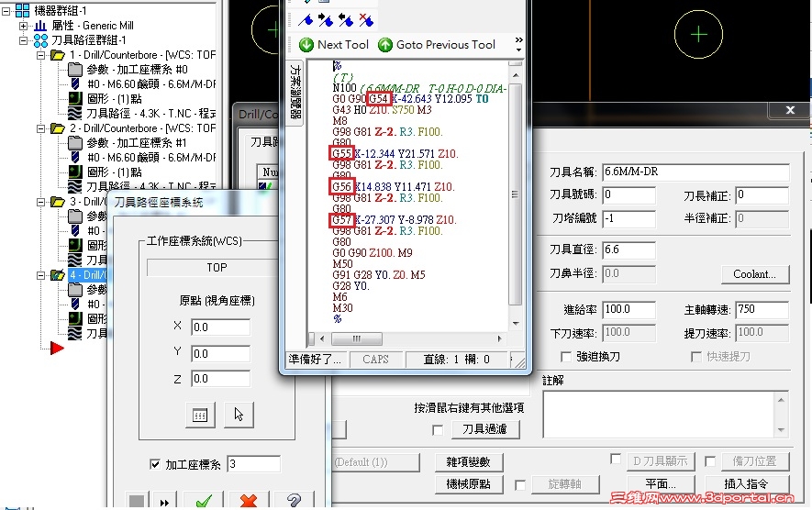Click the 刀具直徑 field showing 6.6

point(628,250)
